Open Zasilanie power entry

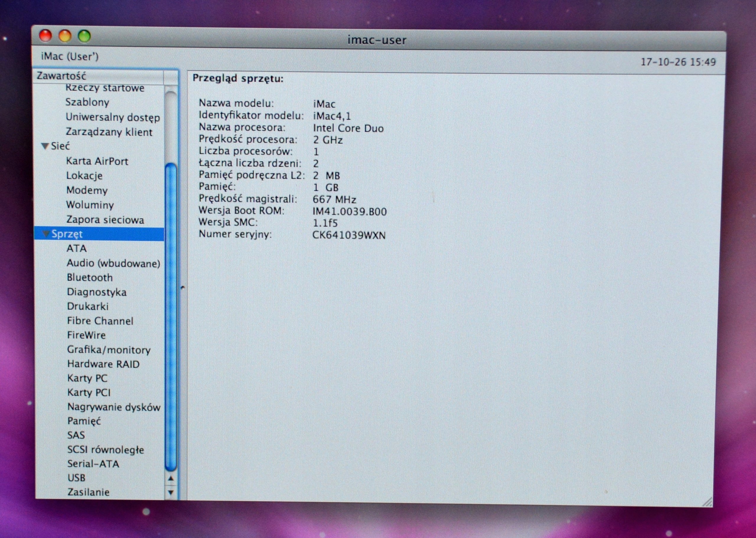tap(88, 492)
